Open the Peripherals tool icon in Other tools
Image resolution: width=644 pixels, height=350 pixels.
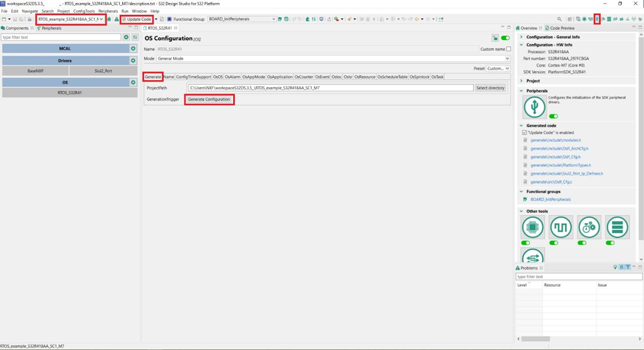(x=589, y=227)
